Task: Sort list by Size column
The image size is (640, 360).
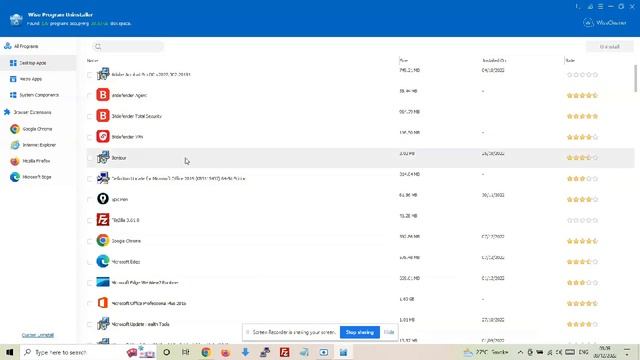Action: 404,60
